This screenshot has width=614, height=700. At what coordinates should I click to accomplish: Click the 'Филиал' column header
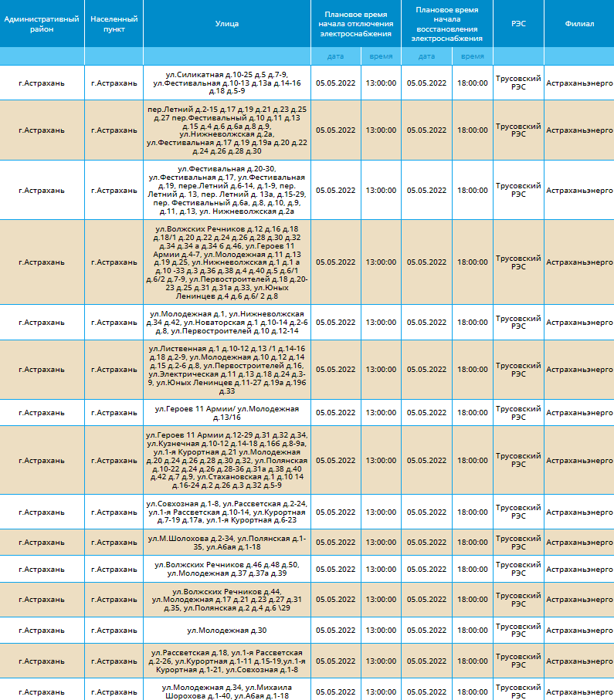pos(579,24)
